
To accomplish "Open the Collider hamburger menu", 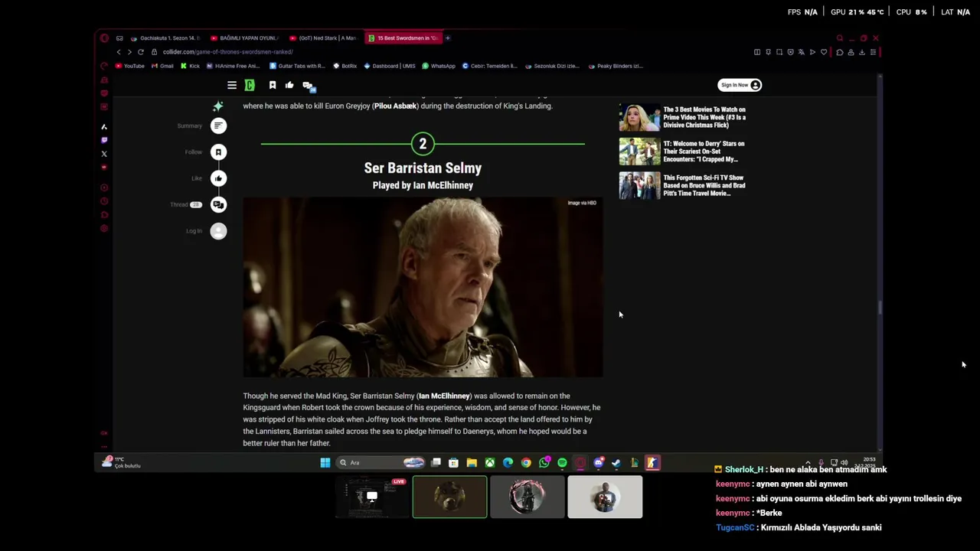I will click(232, 85).
